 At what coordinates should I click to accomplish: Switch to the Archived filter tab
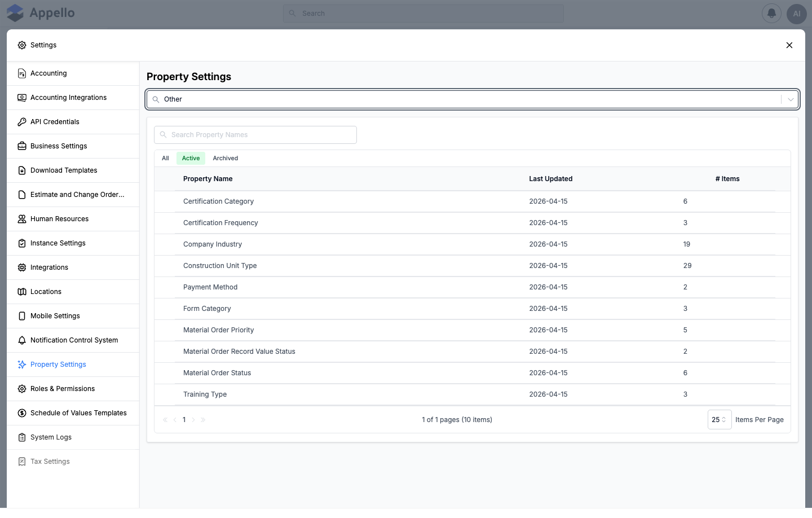point(225,159)
